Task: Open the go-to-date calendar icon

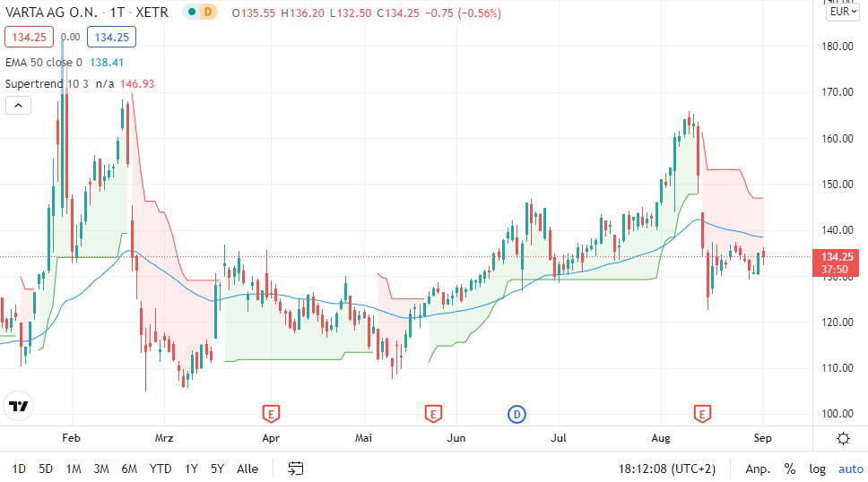Action: 296,469
